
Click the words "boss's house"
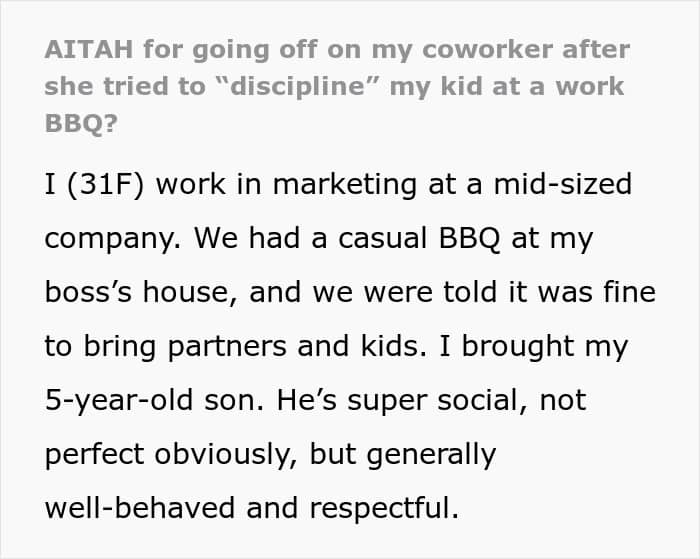[x=137, y=292]
